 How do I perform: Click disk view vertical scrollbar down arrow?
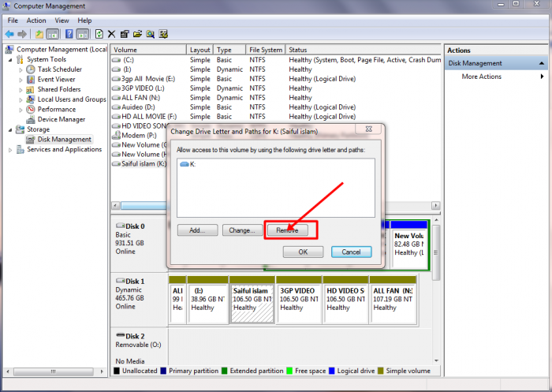coord(437,360)
